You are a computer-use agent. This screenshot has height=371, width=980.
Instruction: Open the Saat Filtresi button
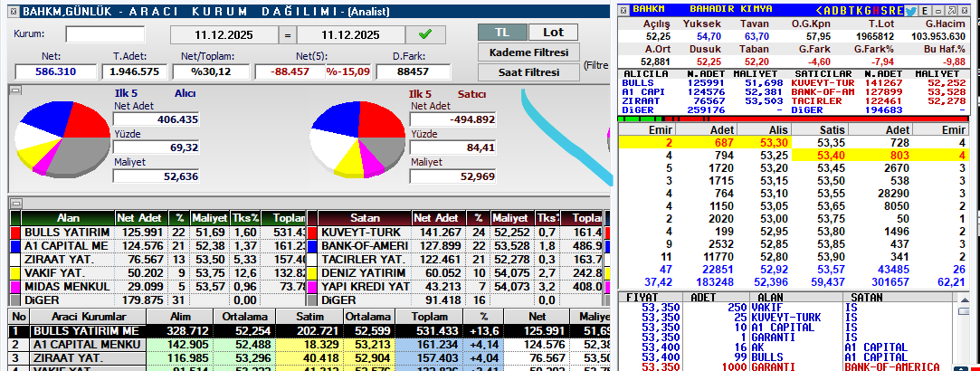[x=528, y=71]
